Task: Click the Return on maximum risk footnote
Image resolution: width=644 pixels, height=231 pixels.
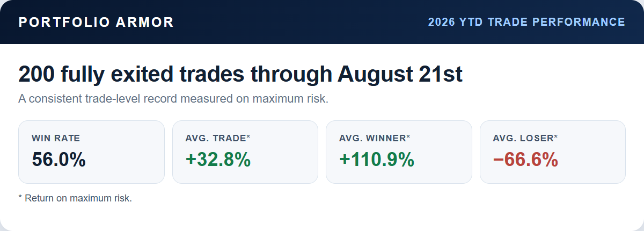Action: tap(75, 198)
